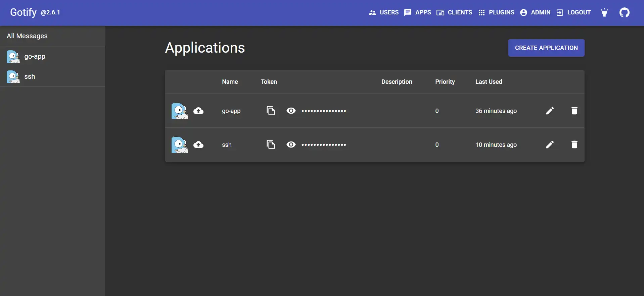
Task: Click Create Application button
Action: pyautogui.click(x=546, y=48)
